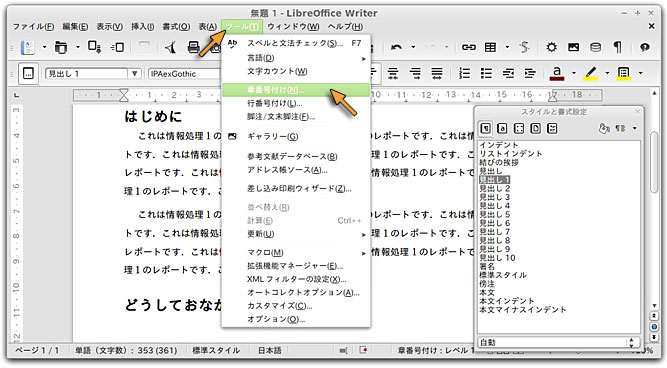Open the Navigator with the sun-shaped icon

[552, 47]
